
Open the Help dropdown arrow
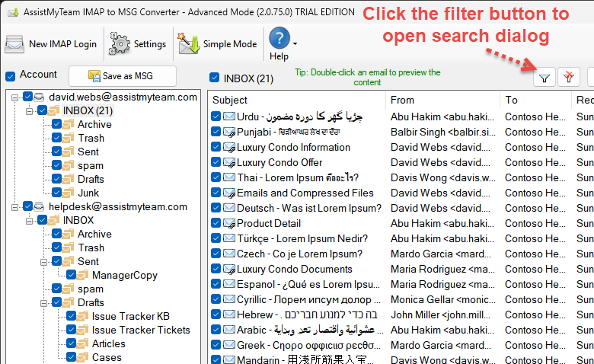pos(295,43)
